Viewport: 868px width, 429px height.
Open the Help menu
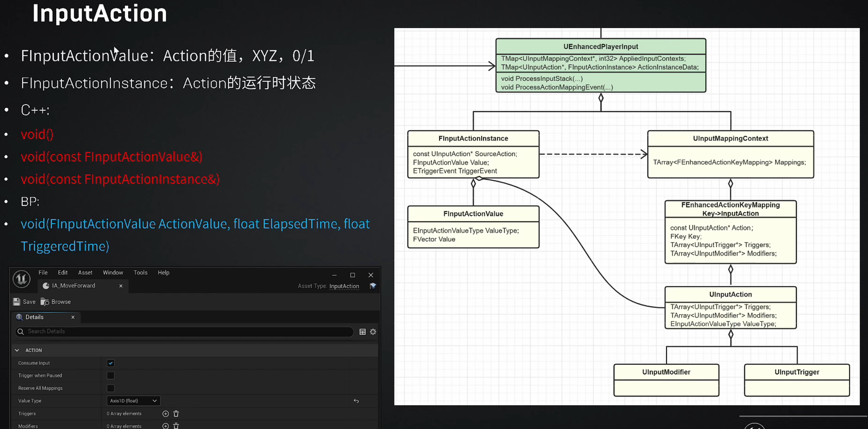coord(164,273)
